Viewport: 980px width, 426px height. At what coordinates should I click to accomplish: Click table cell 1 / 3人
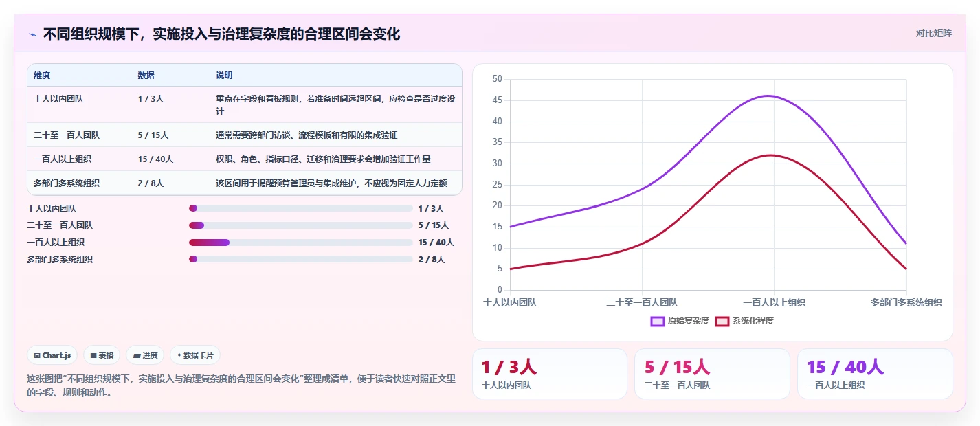tap(151, 99)
